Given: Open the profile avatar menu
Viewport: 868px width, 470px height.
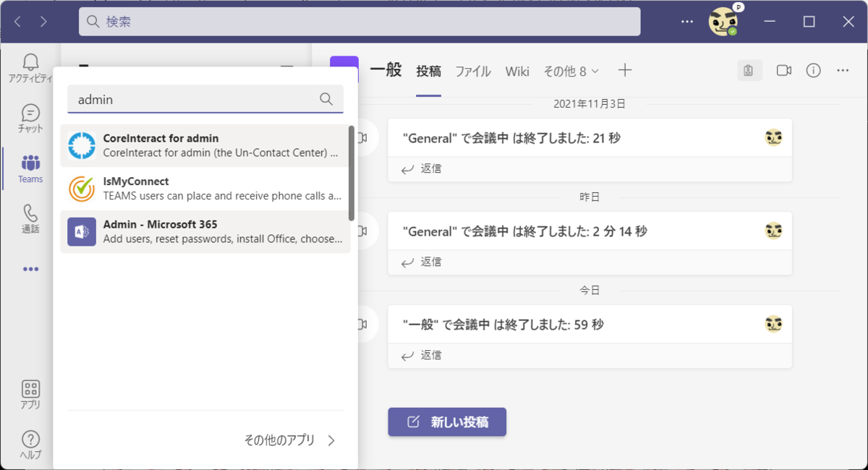Looking at the screenshot, I should (x=723, y=22).
